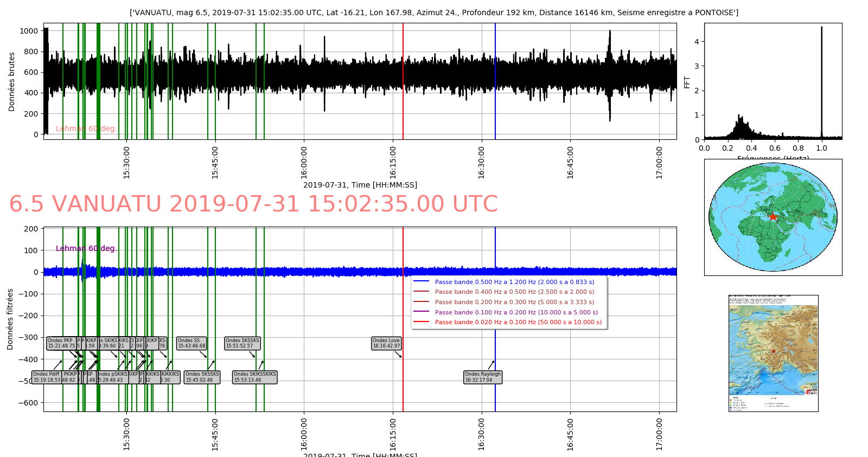
Task: Click the arrow beneath the Ondes SKSSKS label
Action: tap(252, 354)
